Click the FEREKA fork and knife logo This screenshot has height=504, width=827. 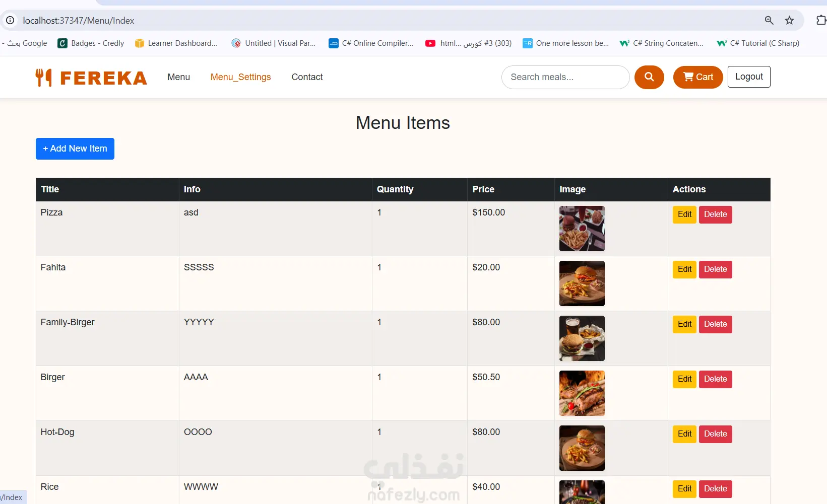(91, 78)
